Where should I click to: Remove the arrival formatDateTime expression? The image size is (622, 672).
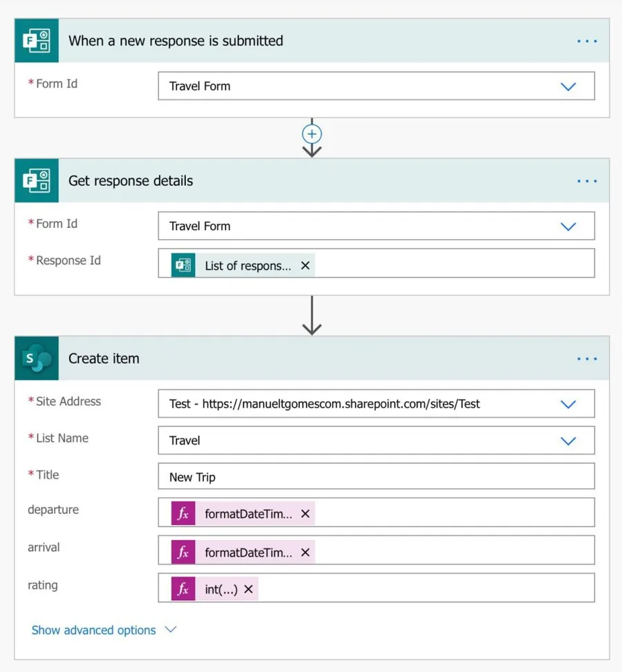pos(305,553)
